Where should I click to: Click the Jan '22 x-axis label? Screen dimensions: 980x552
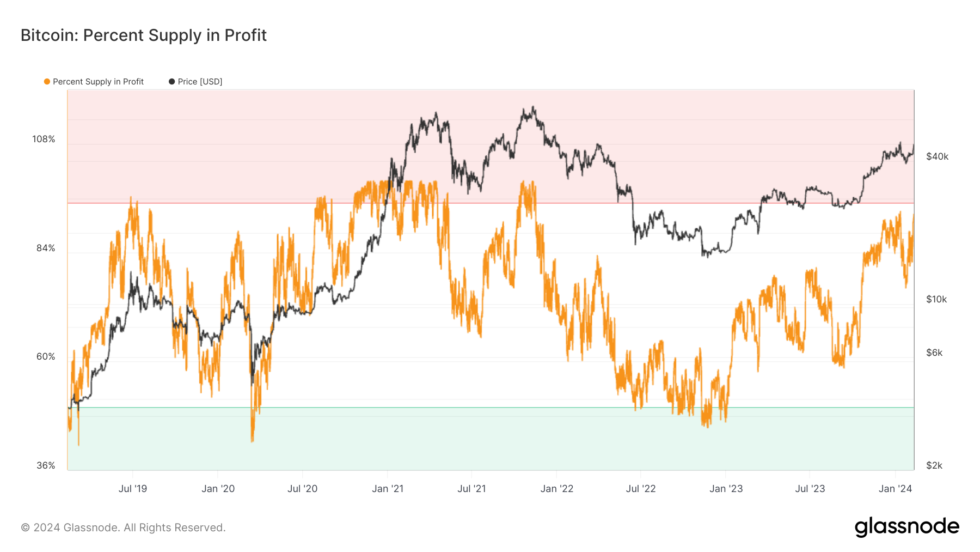556,489
